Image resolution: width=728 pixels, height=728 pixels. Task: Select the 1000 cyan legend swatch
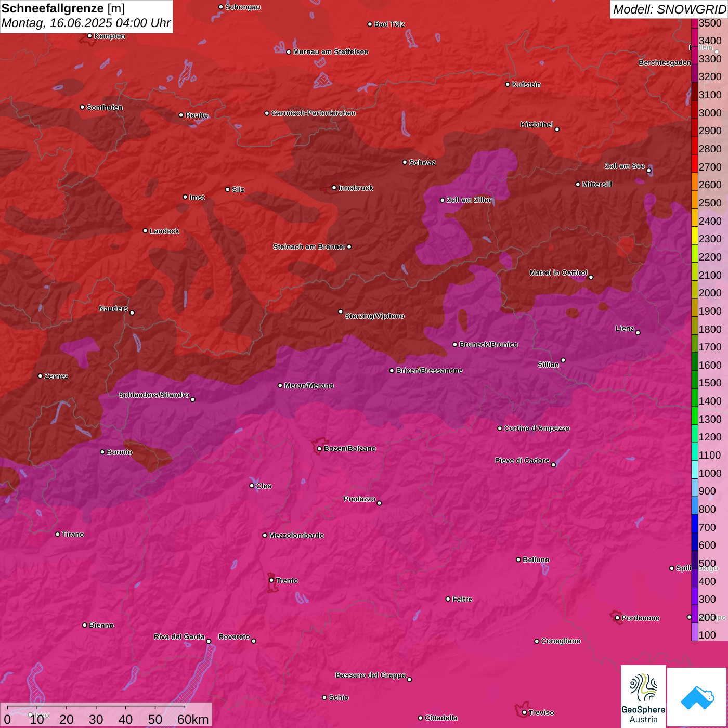(695, 470)
